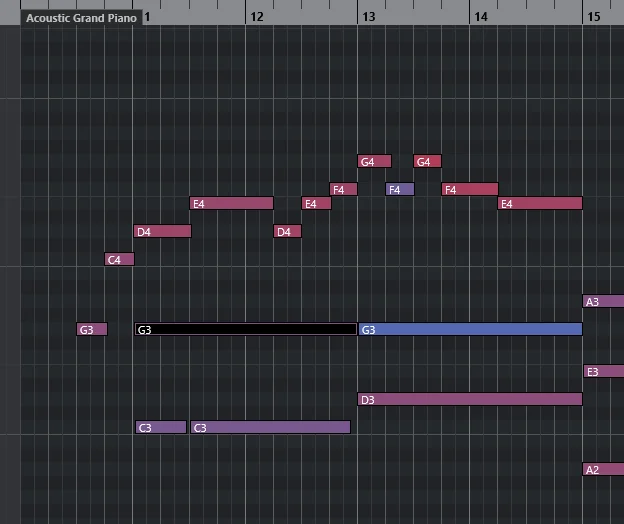Select the longer D4 note after C4
Image resolution: width=624 pixels, height=524 pixels.
[162, 231]
